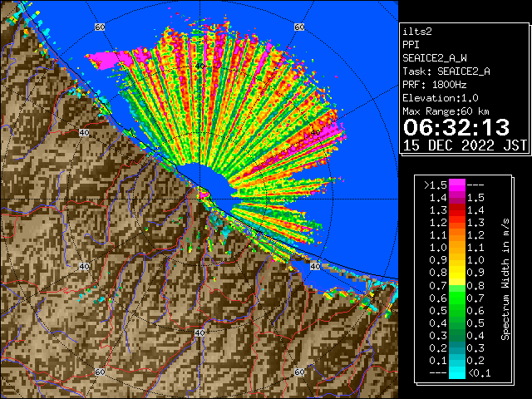Click the "Spectrum Width in m/s" axis title
The width and height of the screenshot is (532, 399).
[x=505, y=279]
